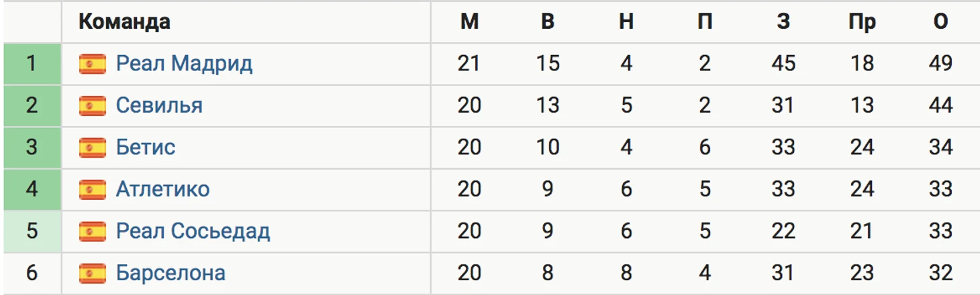The width and height of the screenshot is (980, 295).
Task: Click the Команда column header
Action: pyautogui.click(x=124, y=22)
